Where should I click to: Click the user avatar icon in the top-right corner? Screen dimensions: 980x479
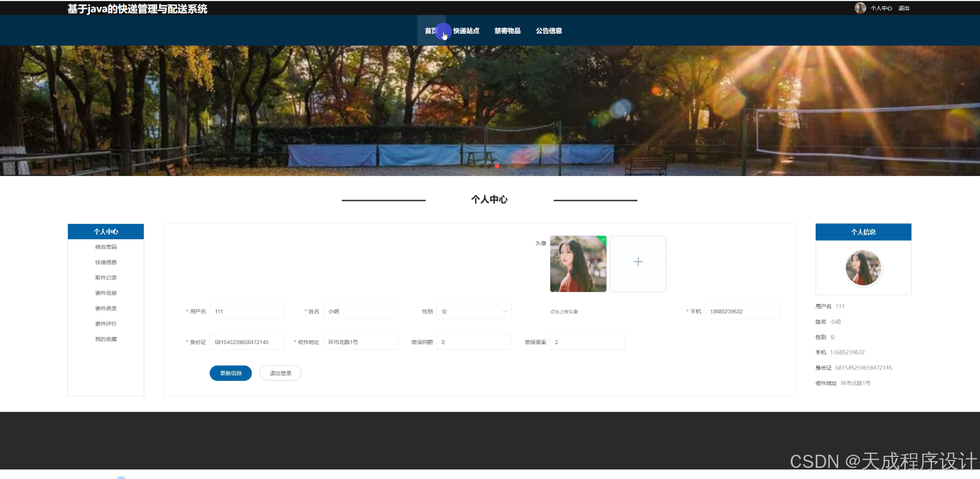[860, 8]
